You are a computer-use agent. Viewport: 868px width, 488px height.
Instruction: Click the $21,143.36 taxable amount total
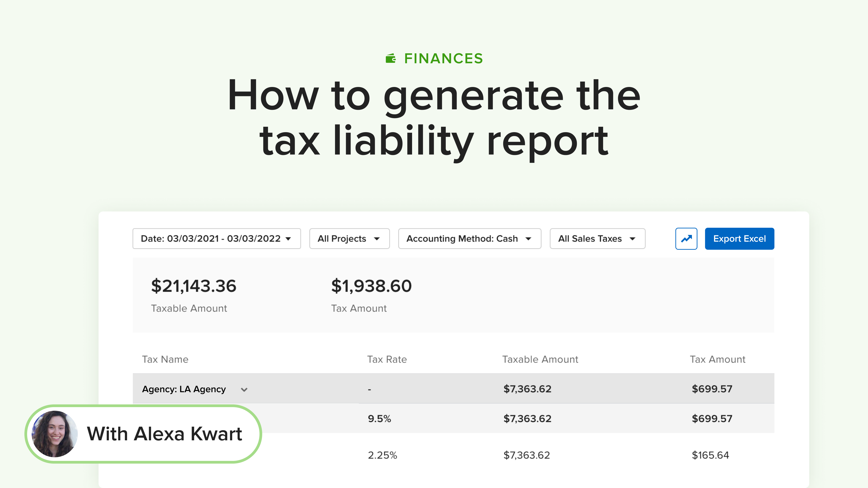pos(194,286)
